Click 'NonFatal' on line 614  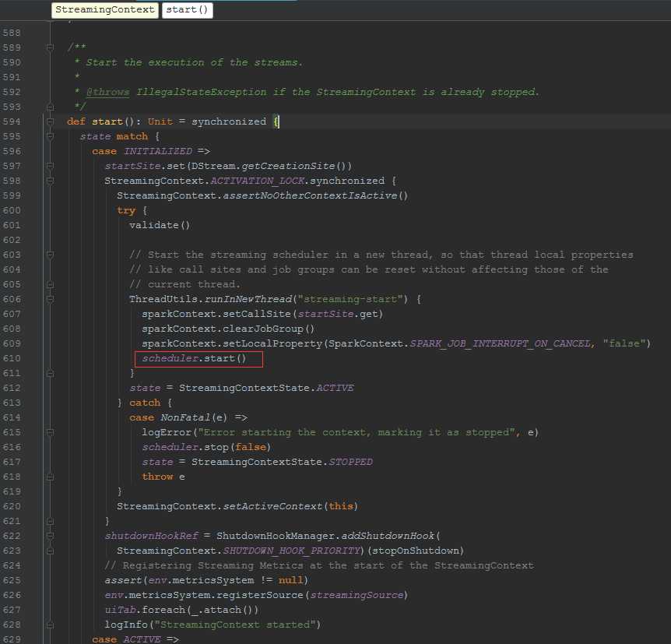click(x=185, y=417)
